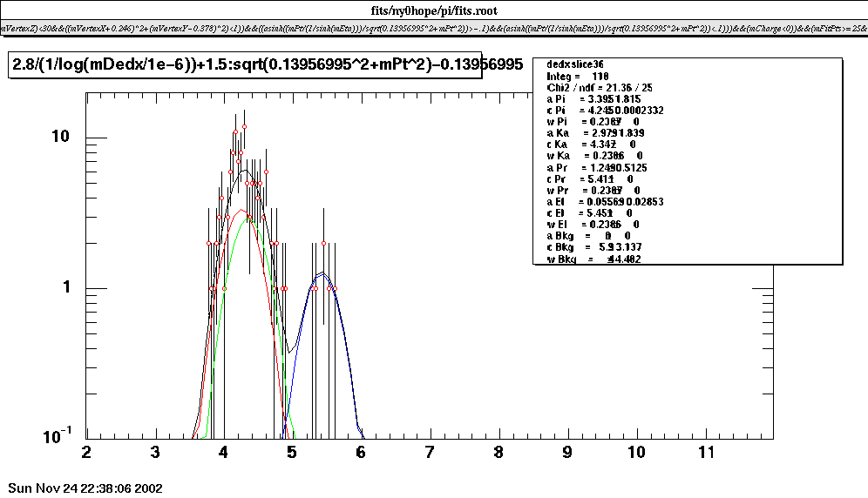Select the 'a Pr' parameter row
Image resolution: width=868 pixels, height=498 pixels.
point(596,167)
